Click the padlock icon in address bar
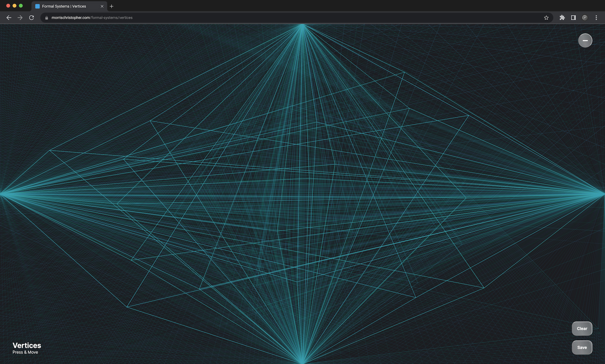Screen dimensions: 605x364 [46, 18]
